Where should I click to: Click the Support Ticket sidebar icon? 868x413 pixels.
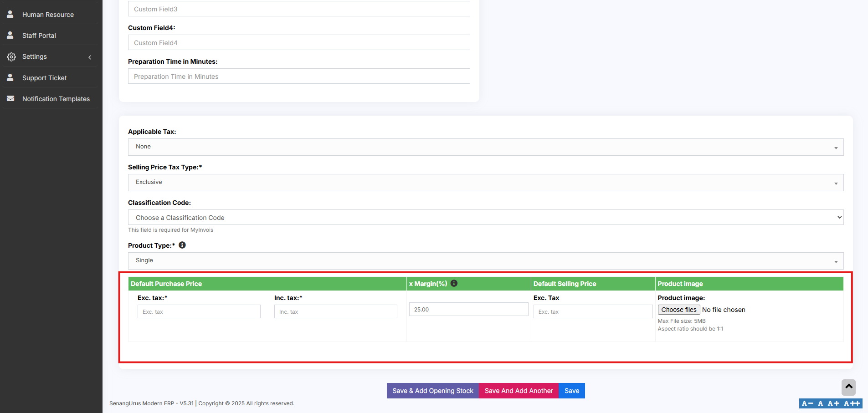(10, 77)
